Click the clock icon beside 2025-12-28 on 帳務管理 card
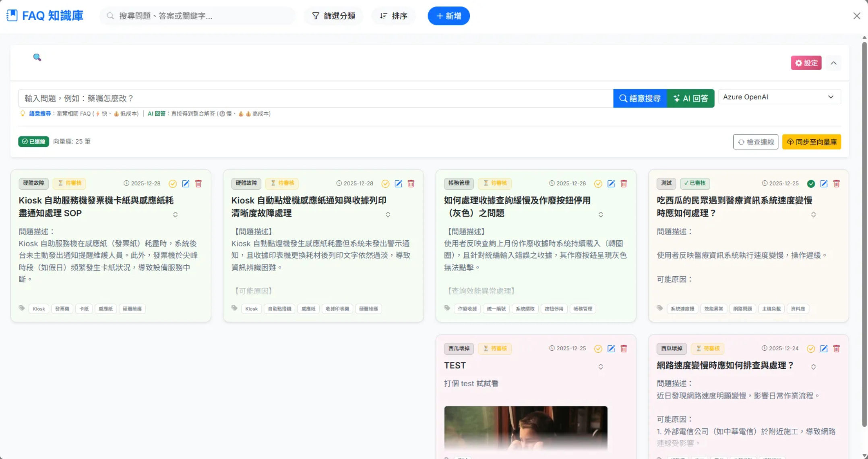Viewport: 868px width, 459px height. [x=551, y=183]
